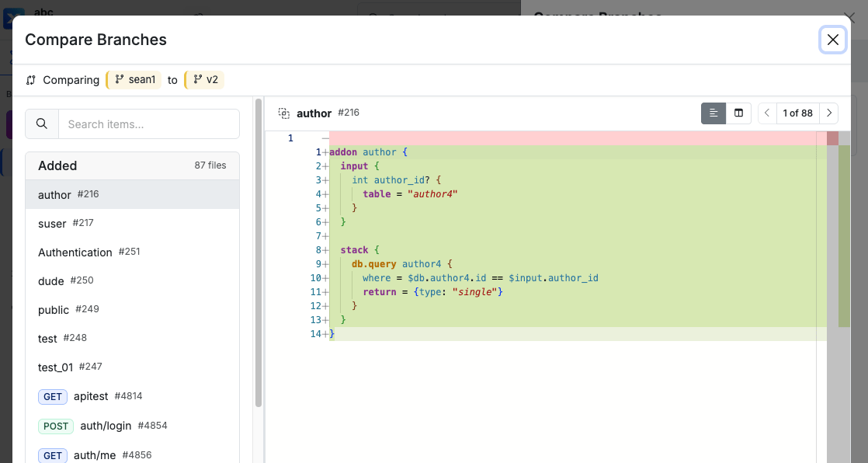Open the dude #250 item
The width and height of the screenshot is (868, 463).
(x=132, y=280)
